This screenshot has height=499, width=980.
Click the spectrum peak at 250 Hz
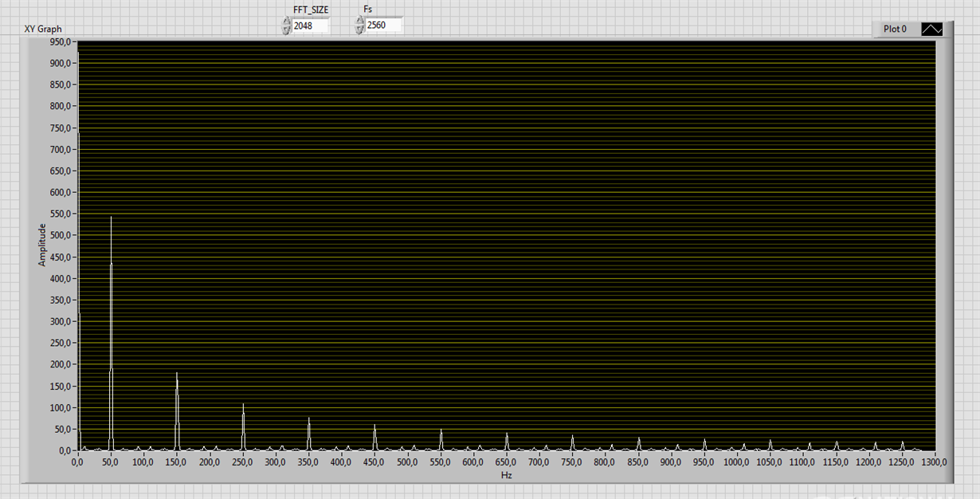[x=243, y=427]
